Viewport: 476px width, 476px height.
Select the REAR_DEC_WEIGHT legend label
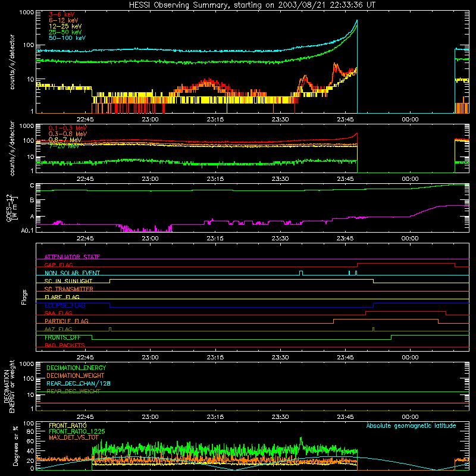(73, 392)
